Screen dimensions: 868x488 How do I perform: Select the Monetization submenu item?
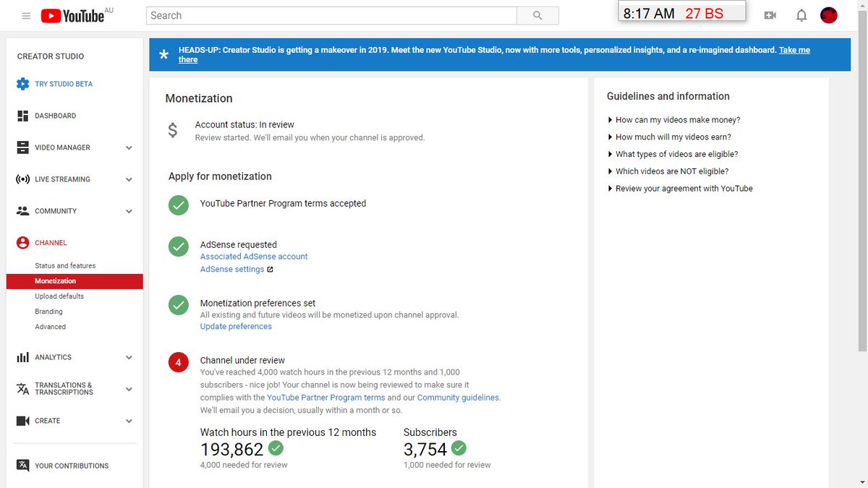click(x=75, y=281)
